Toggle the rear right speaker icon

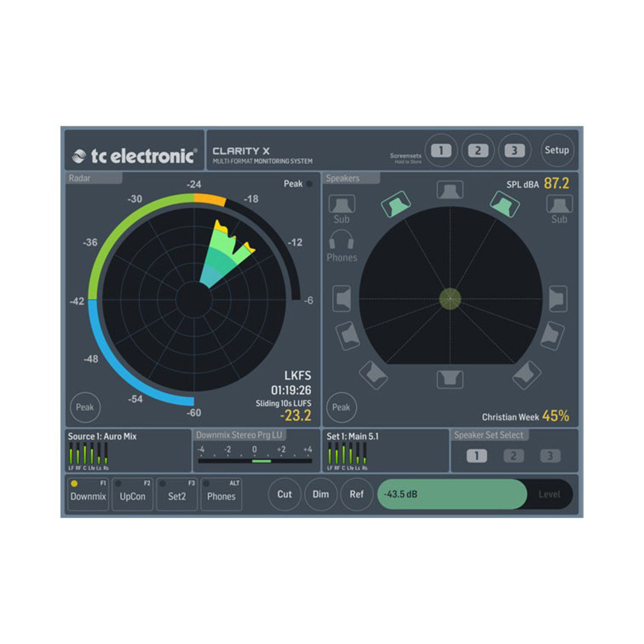click(526, 375)
